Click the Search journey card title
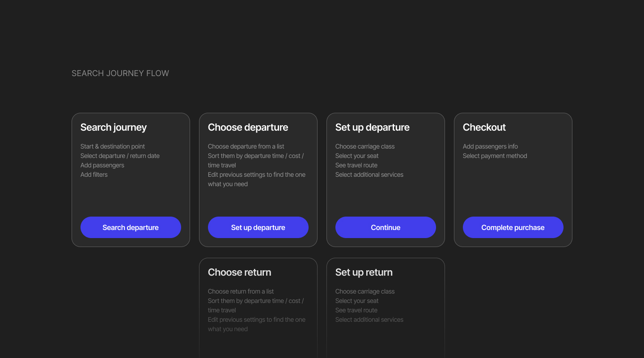This screenshot has height=358, width=644. tap(114, 128)
